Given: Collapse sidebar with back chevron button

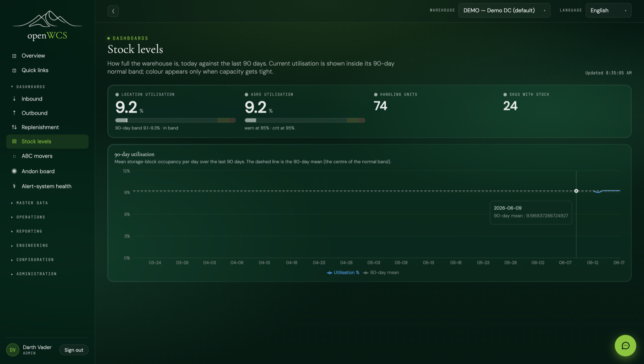Looking at the screenshot, I should (x=113, y=11).
